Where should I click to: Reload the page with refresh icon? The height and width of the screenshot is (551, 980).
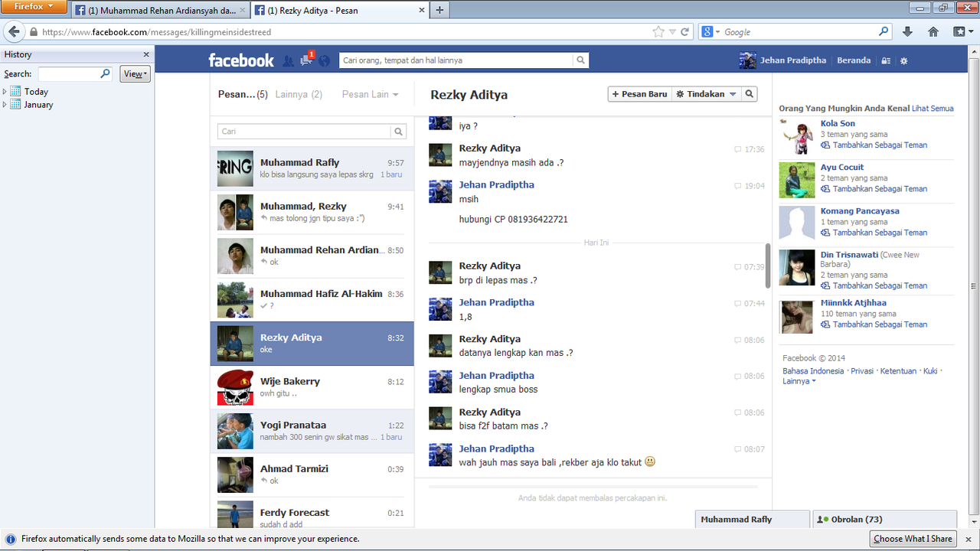click(x=685, y=32)
